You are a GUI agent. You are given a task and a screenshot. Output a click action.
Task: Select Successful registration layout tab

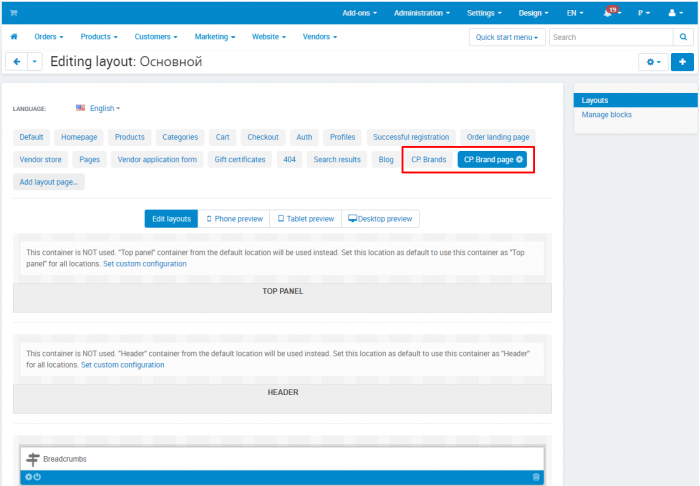click(411, 137)
